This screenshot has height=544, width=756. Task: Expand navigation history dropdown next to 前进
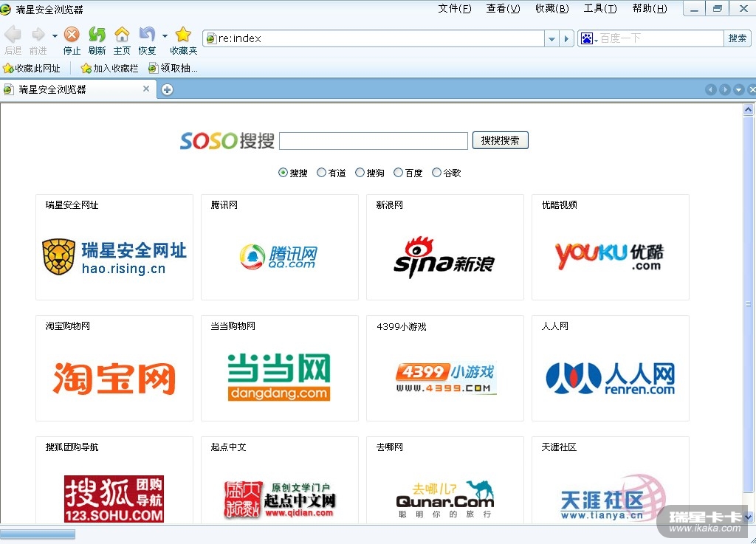(55, 35)
